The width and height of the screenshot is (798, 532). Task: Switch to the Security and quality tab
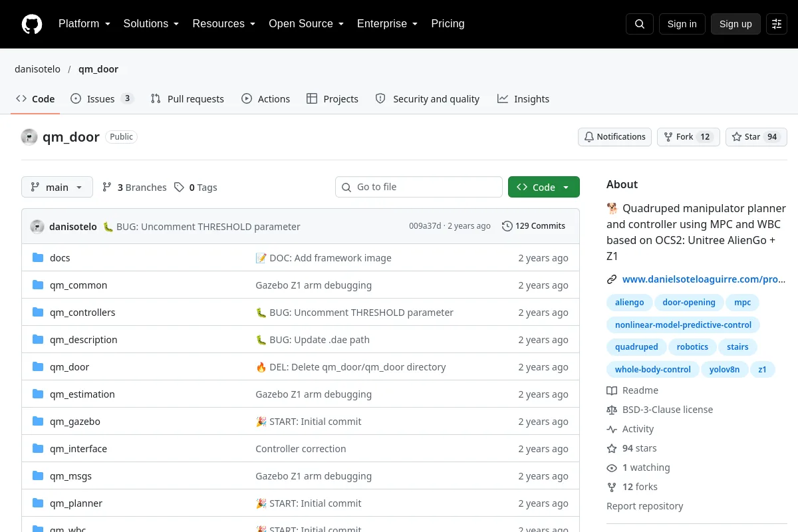pyautogui.click(x=428, y=98)
